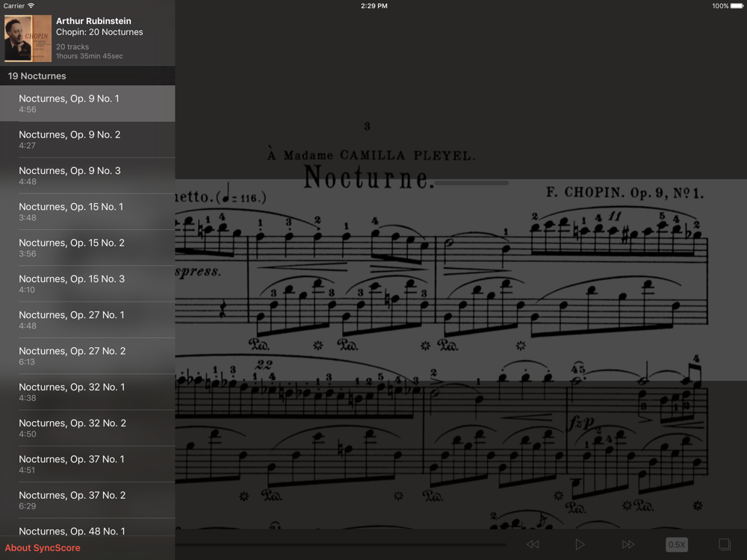Choose Nocturnes, Op. 27 No. 1

tap(87, 320)
